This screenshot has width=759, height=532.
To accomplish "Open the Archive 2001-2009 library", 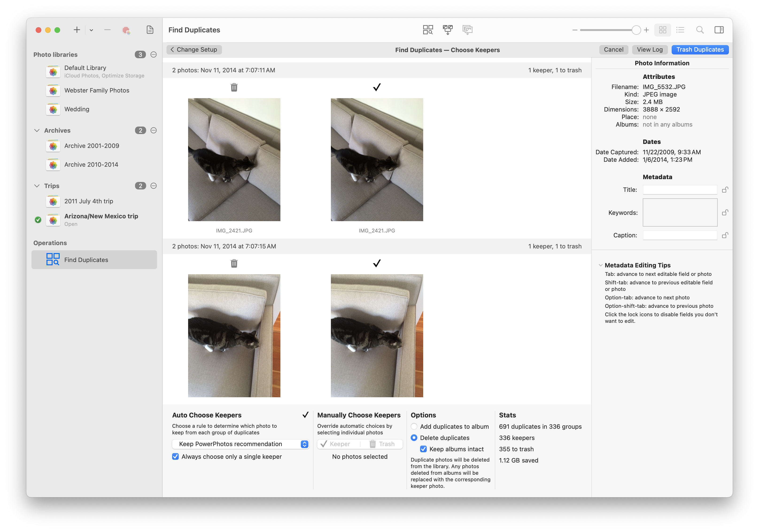I will tap(92, 145).
